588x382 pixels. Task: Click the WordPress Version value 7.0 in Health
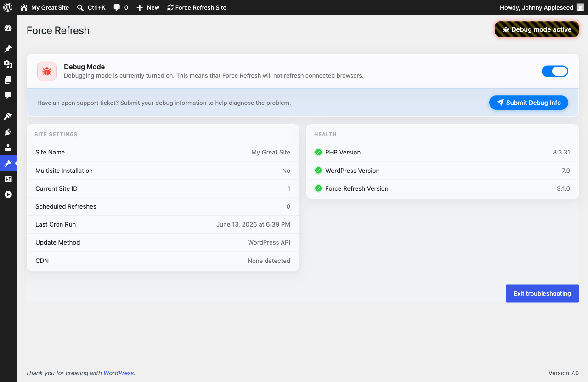pos(566,171)
